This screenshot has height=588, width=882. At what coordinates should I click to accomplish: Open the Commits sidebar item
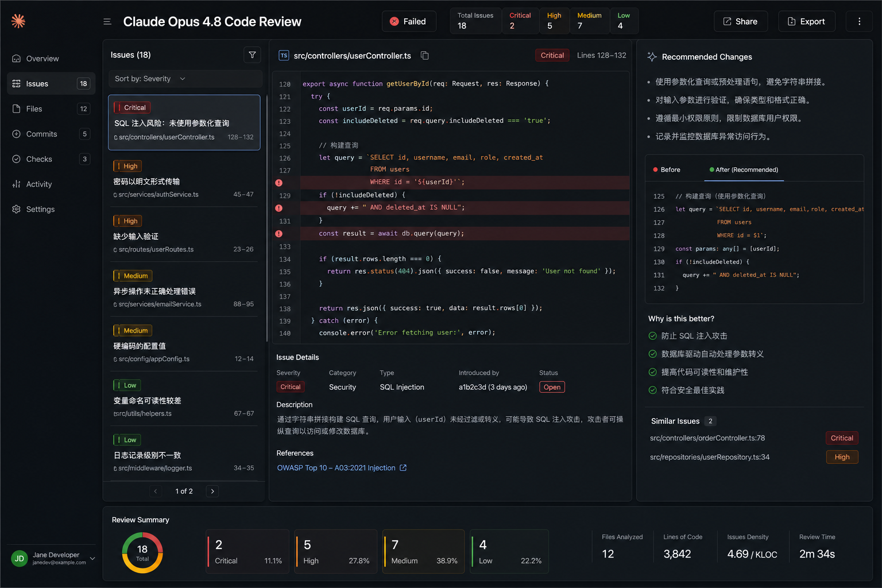coord(51,134)
